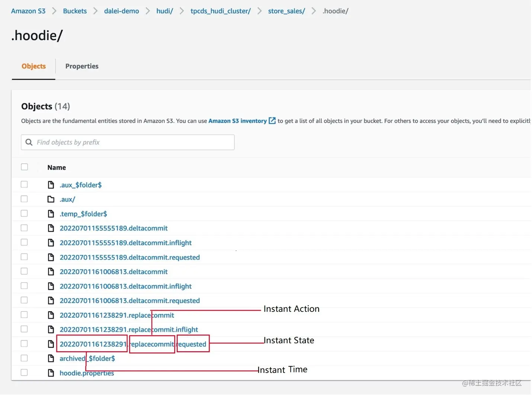The height and width of the screenshot is (397, 532).
Task: Click file icon of 20220701155555189.deltacommit.inflight
Action: click(x=51, y=243)
